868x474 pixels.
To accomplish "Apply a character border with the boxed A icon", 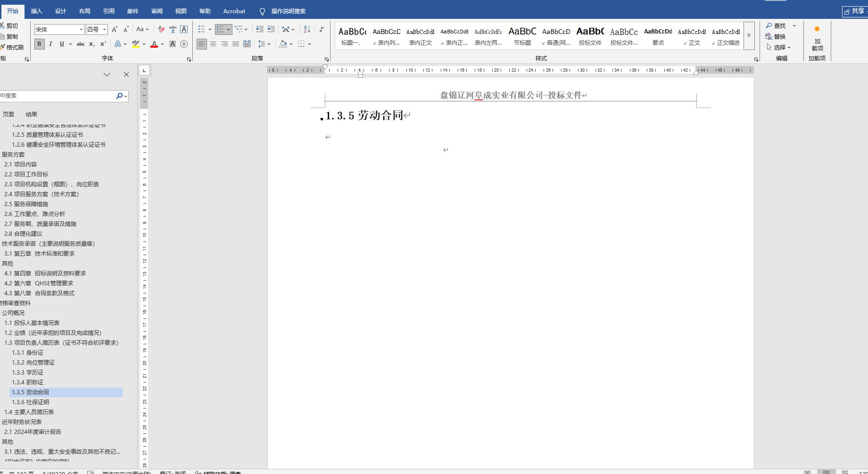I will click(x=184, y=29).
